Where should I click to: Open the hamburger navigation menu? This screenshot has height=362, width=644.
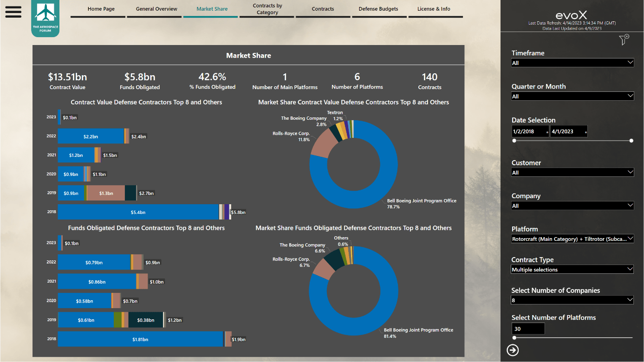pos(13,12)
